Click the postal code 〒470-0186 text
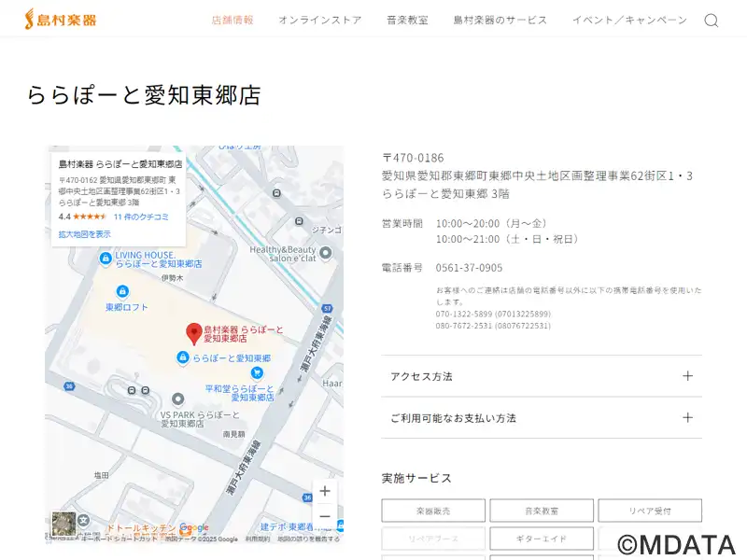The width and height of the screenshot is (747, 560). pyautogui.click(x=413, y=158)
